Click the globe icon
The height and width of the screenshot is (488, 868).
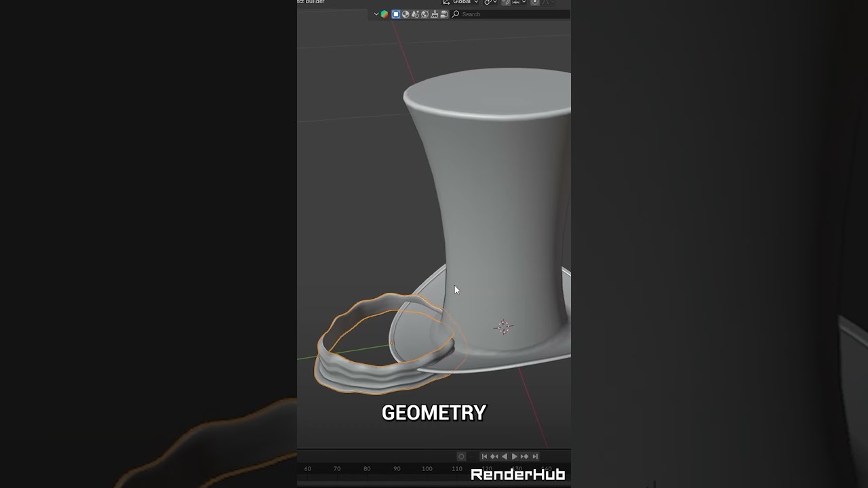425,14
